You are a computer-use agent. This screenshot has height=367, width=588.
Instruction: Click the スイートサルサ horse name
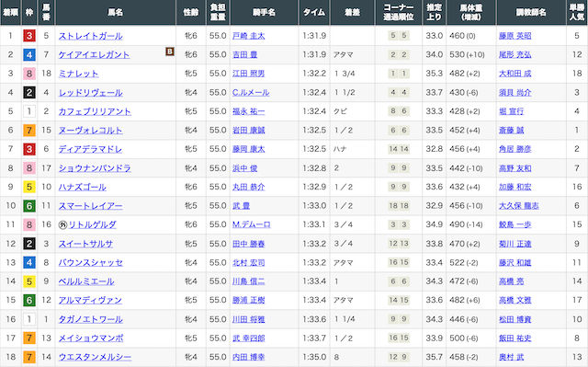(x=85, y=244)
